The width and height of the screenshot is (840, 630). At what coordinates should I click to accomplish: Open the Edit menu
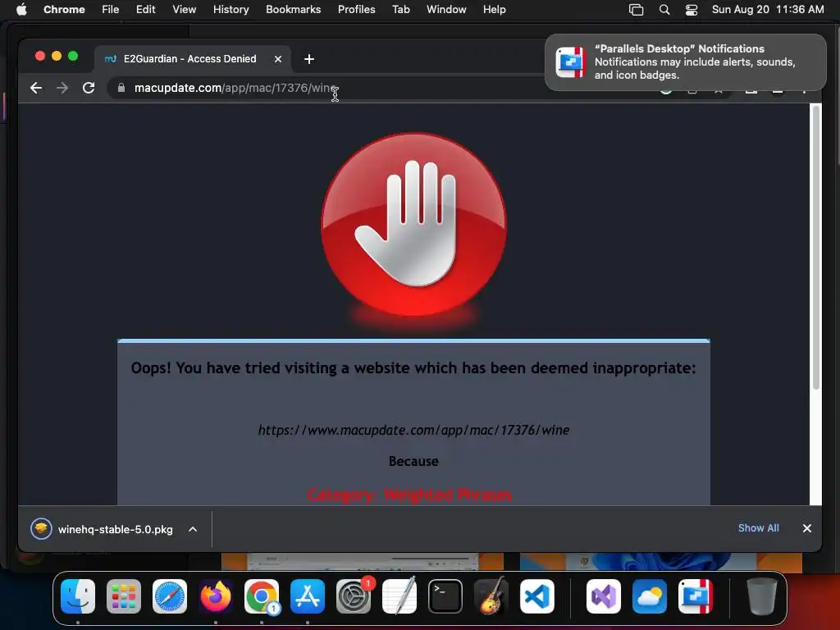(145, 10)
